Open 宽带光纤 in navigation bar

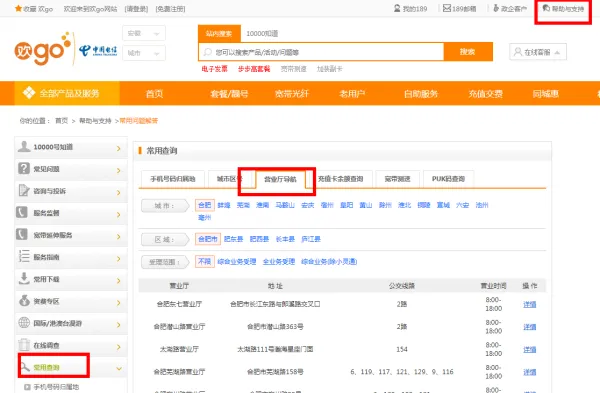[292, 93]
